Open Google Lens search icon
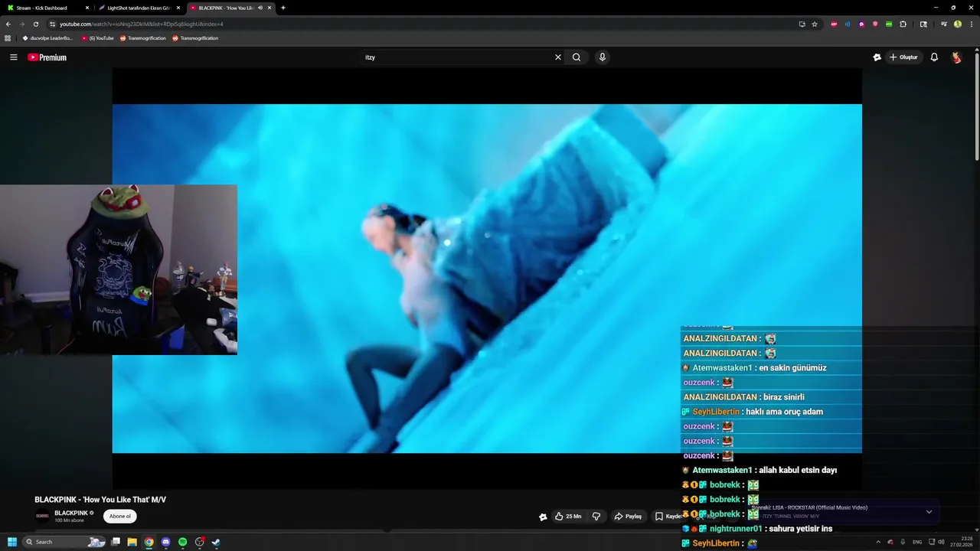The height and width of the screenshot is (551, 980). pos(923,24)
